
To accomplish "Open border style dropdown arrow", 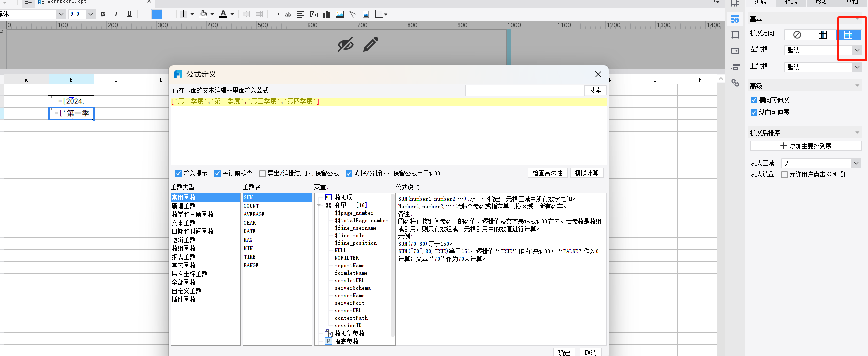I will pyautogui.click(x=192, y=14).
